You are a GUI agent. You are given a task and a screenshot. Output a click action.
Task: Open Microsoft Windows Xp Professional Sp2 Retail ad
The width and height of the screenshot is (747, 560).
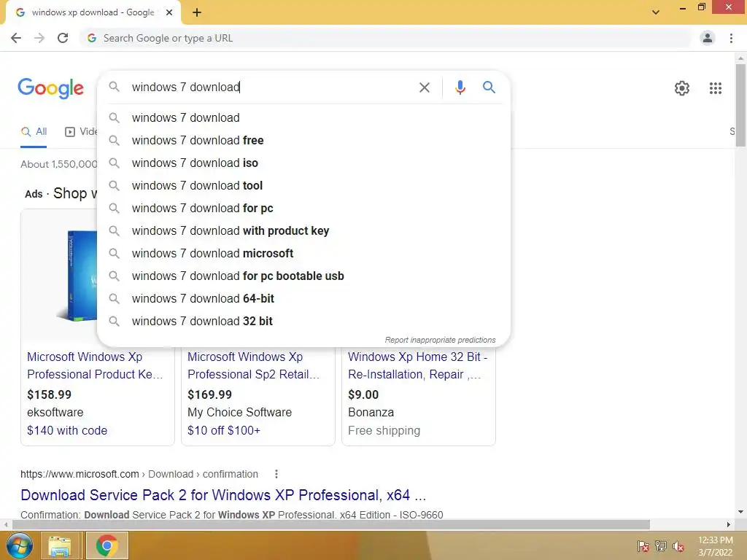pyautogui.click(x=253, y=366)
